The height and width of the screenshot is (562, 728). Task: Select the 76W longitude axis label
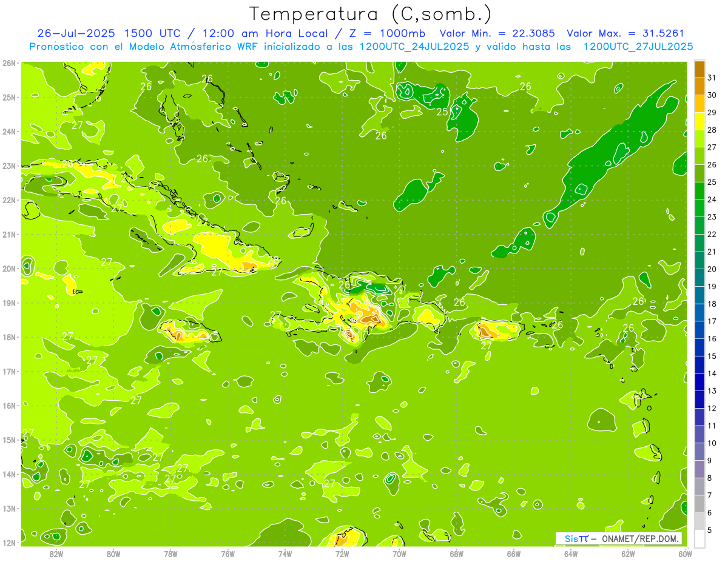227,554
